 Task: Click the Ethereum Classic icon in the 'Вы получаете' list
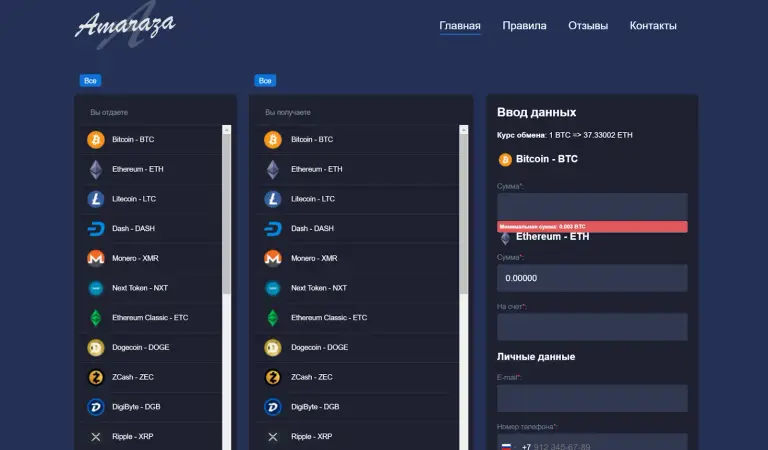273,318
